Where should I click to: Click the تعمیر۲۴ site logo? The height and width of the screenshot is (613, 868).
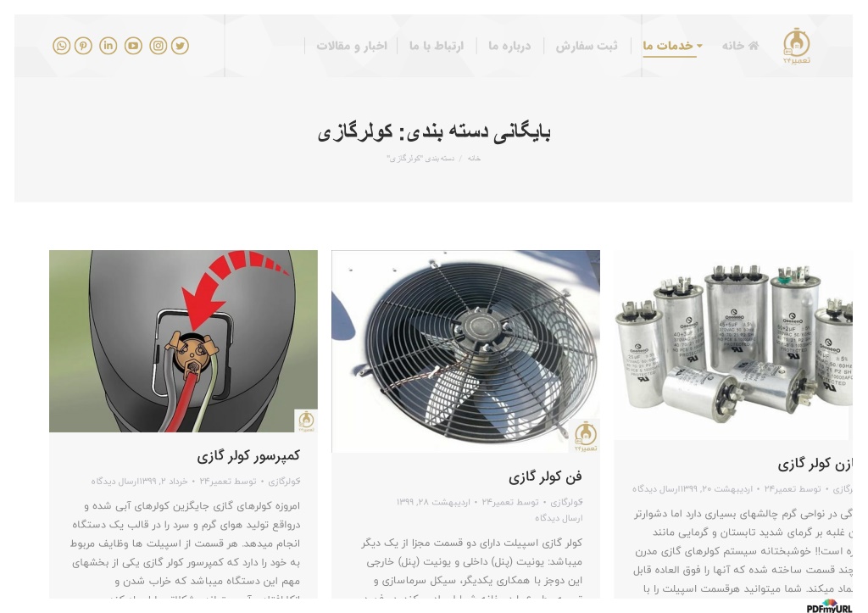[x=797, y=46]
